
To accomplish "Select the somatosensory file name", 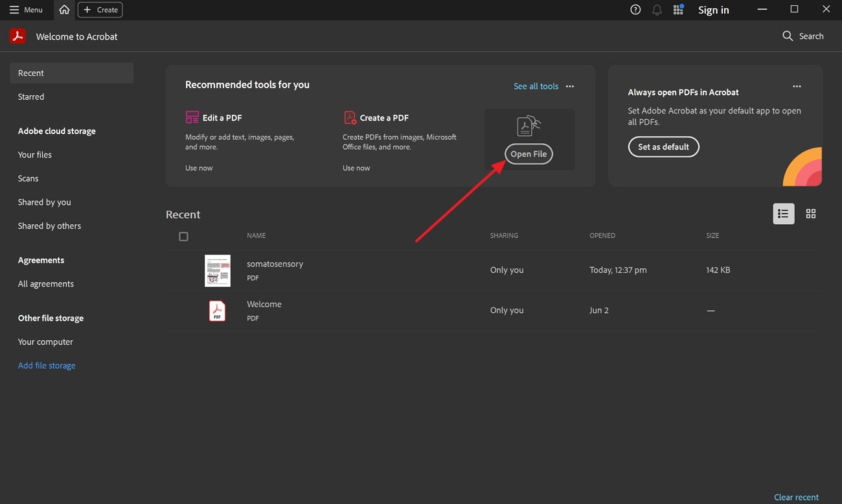I will [x=275, y=264].
